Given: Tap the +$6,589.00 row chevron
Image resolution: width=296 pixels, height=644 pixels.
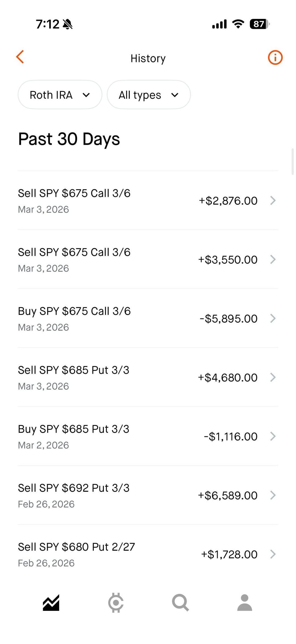Looking at the screenshot, I should [x=273, y=495].
